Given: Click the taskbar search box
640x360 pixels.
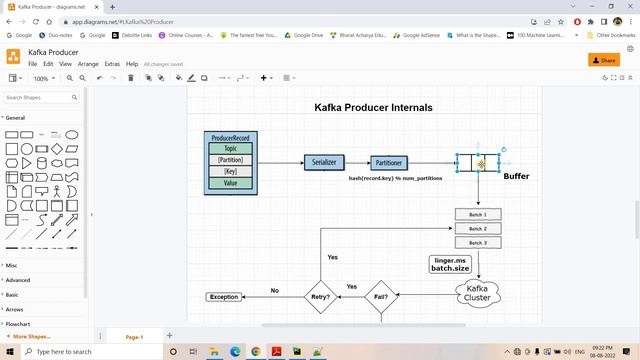Looking at the screenshot, I should point(91,351).
